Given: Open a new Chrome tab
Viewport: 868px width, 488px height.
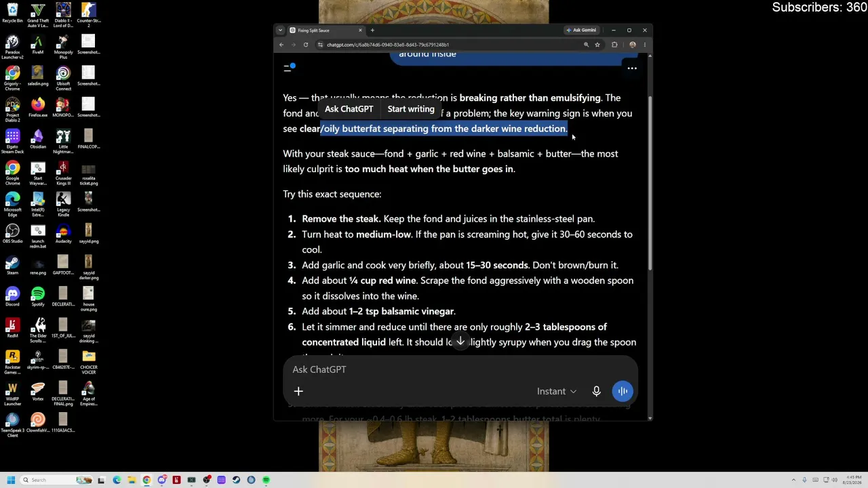Looking at the screenshot, I should click(x=372, y=30).
